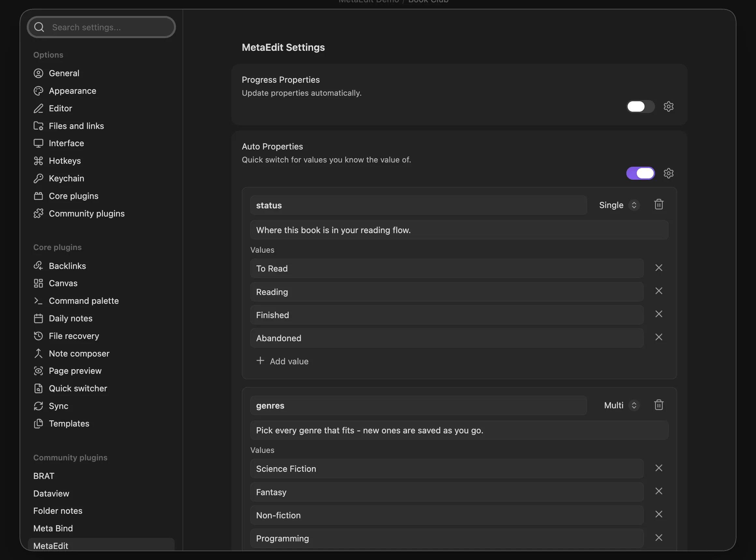The width and height of the screenshot is (756, 560).
Task: Open Auto Properties gear settings
Action: (x=668, y=173)
